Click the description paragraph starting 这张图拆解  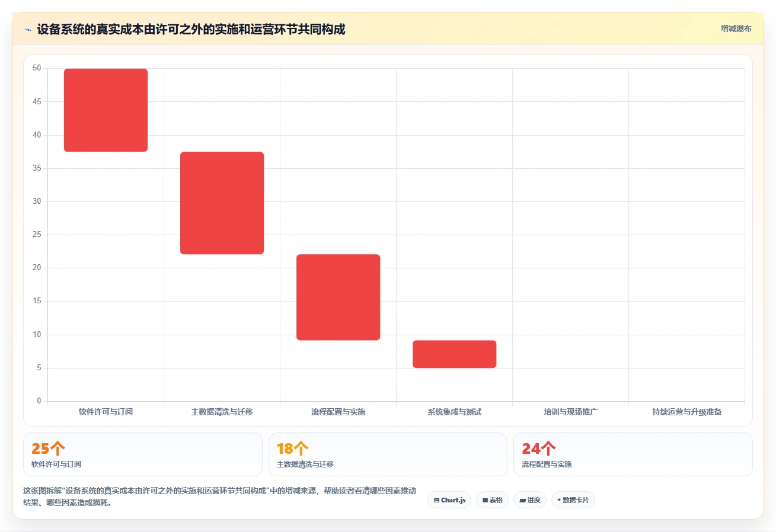pos(219,497)
